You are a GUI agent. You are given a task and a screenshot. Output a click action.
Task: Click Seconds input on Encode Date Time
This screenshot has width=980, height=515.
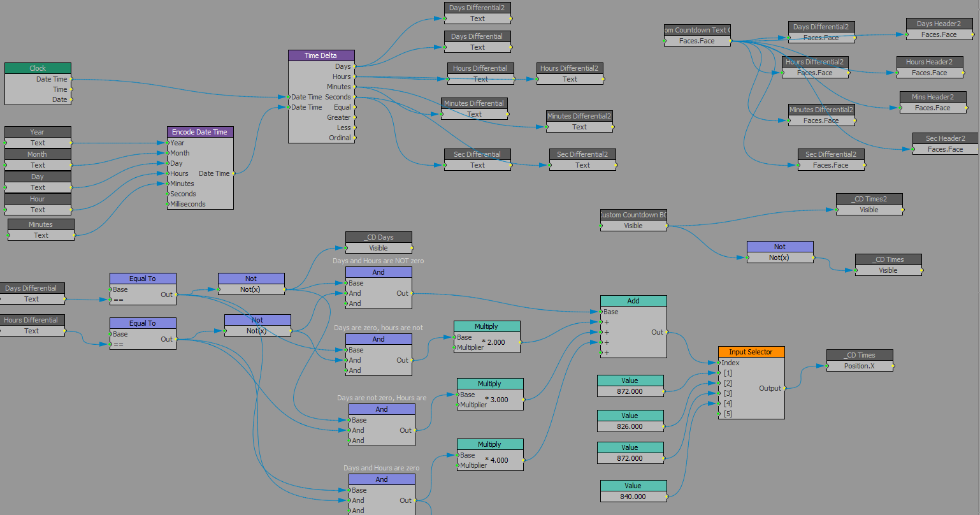pyautogui.click(x=183, y=194)
